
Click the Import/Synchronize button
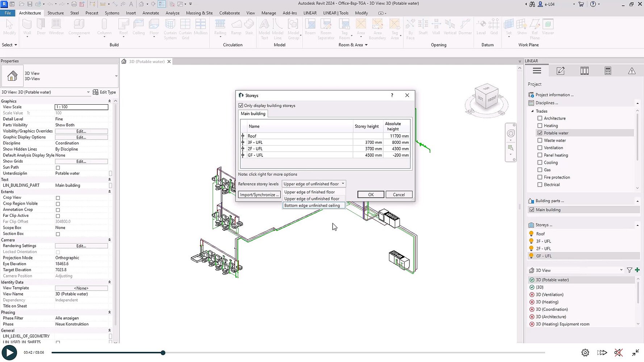259,195
